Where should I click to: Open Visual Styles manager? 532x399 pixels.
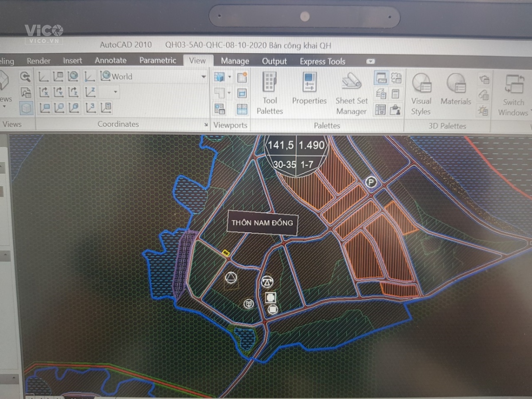[421, 94]
